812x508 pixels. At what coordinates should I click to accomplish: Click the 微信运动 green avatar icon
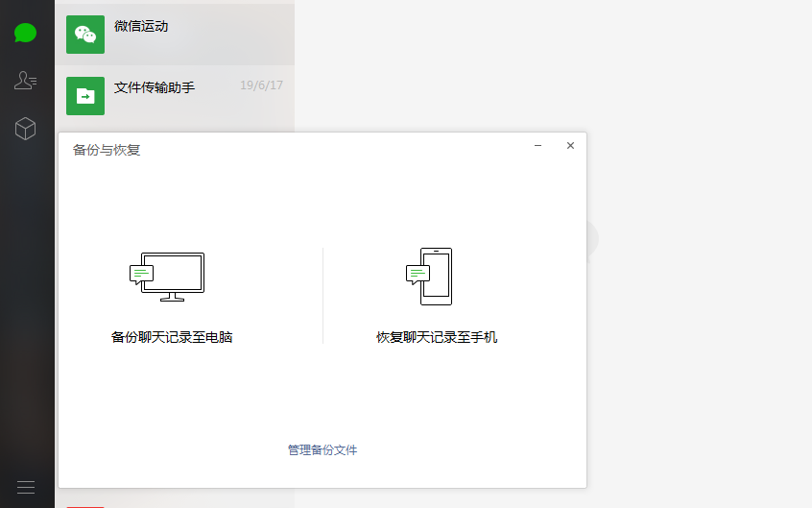pyautogui.click(x=85, y=35)
